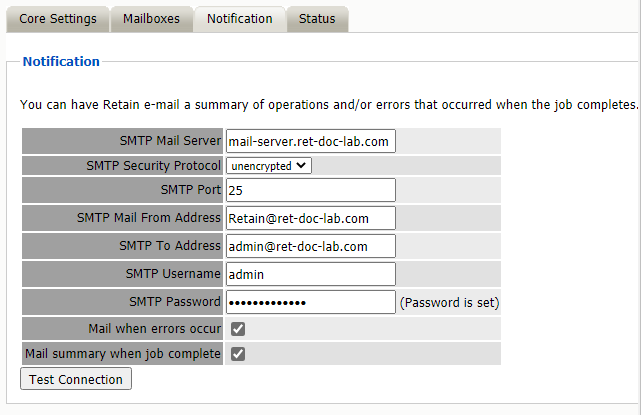
Task: Open the SMTP Security Protocol dropdown
Action: (x=269, y=165)
